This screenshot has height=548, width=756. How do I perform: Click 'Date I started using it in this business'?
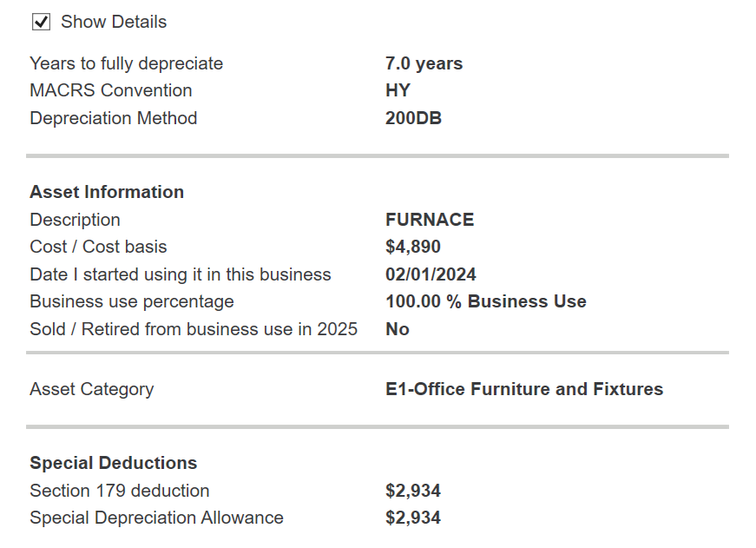pyautogui.click(x=181, y=274)
